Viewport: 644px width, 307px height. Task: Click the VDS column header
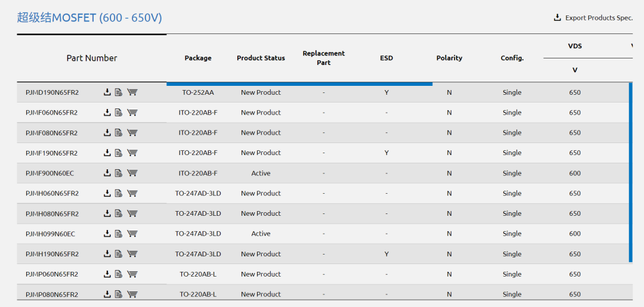coord(575,46)
